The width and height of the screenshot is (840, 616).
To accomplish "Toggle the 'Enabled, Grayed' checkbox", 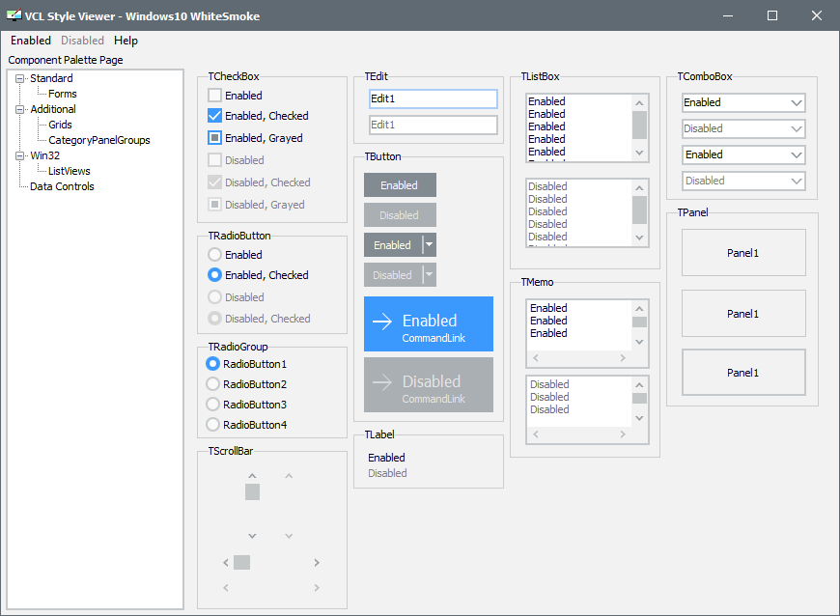I will (x=214, y=138).
